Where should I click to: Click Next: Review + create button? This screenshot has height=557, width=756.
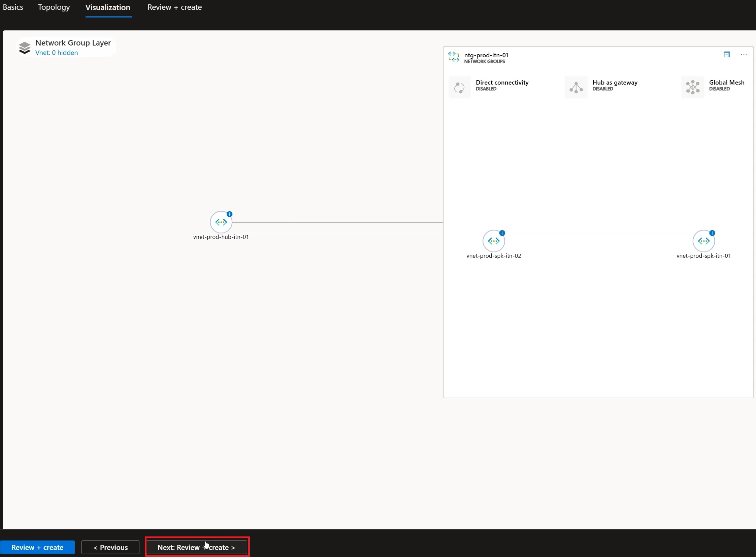pos(196,547)
